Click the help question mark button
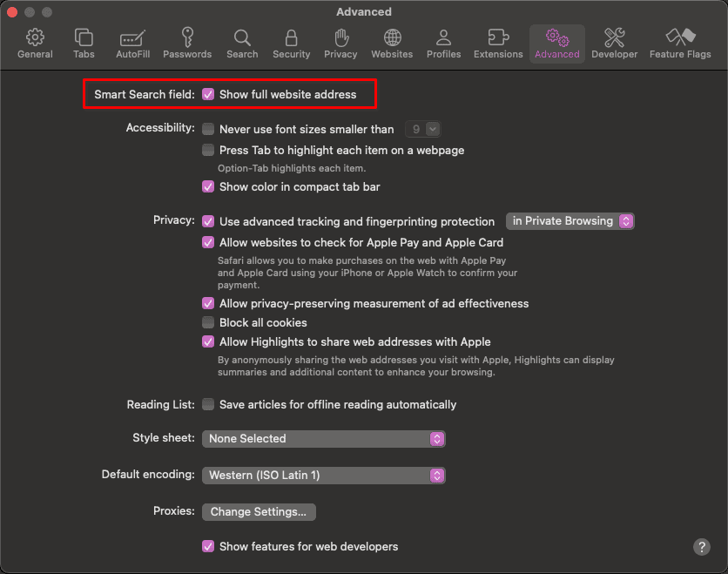 coord(702,547)
